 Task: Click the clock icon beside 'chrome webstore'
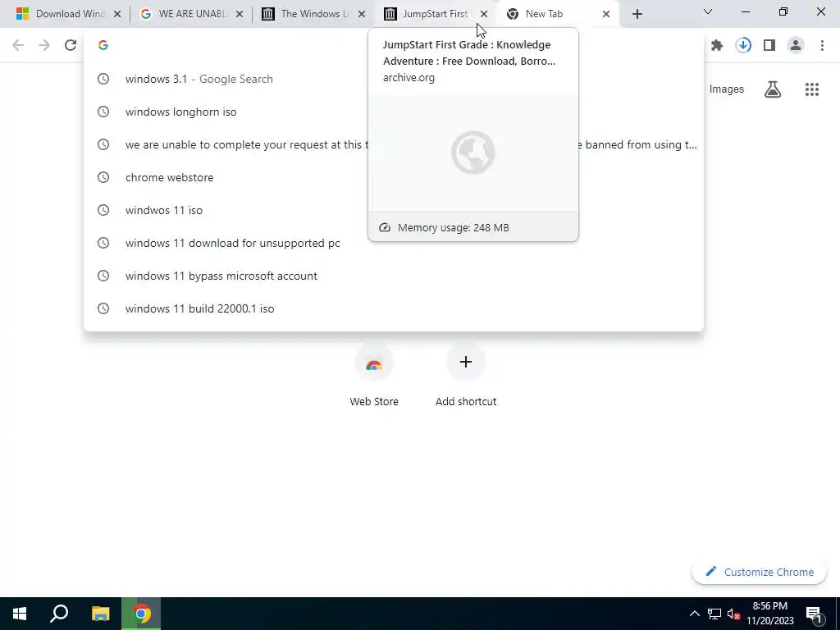(103, 177)
